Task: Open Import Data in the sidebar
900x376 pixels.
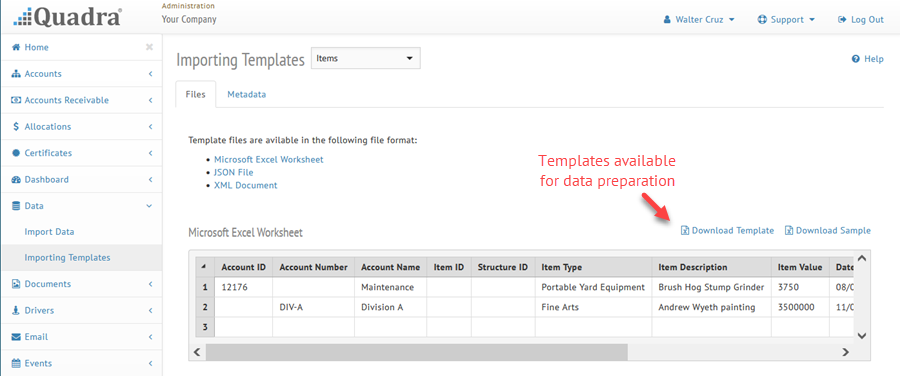Action: point(49,232)
